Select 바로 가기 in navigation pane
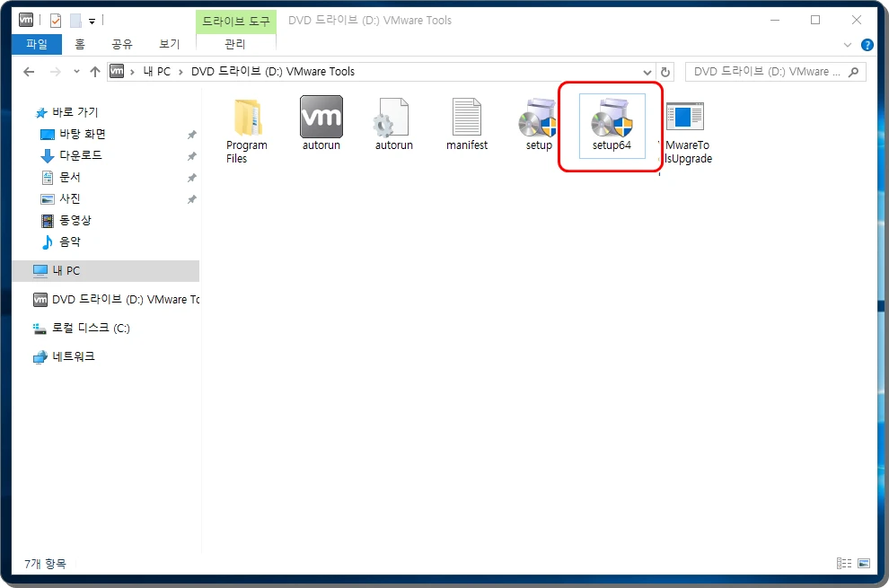The height and width of the screenshot is (588, 889). pyautogui.click(x=75, y=112)
